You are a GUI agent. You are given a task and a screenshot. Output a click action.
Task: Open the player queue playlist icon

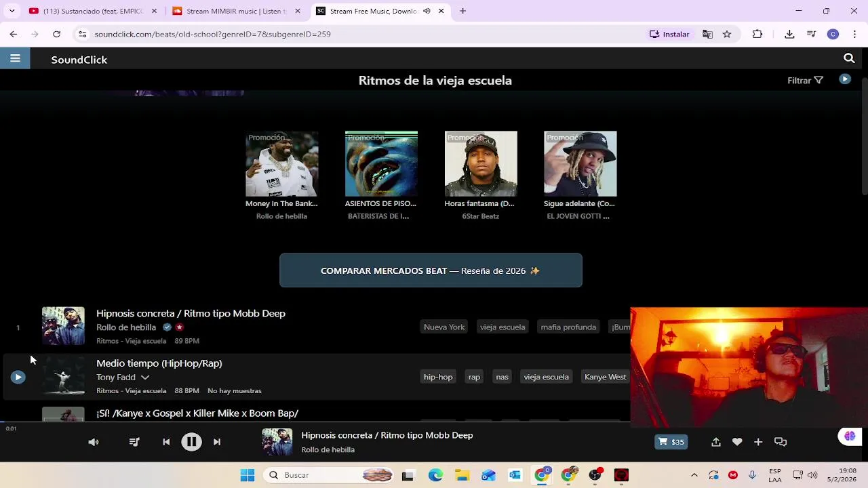pos(134,442)
